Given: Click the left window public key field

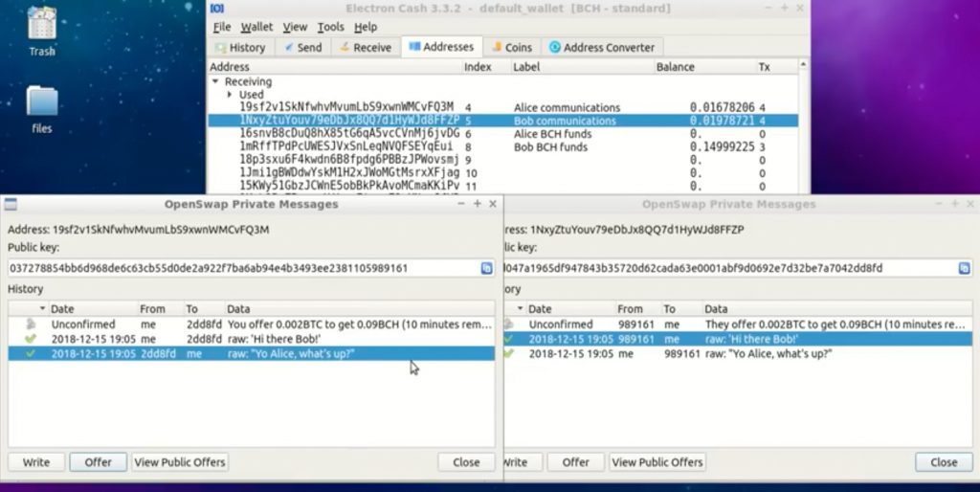Looking at the screenshot, I should pos(239,269).
